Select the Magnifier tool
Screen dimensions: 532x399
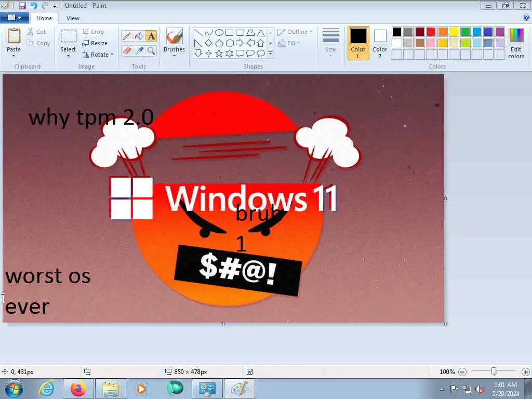coord(151,51)
